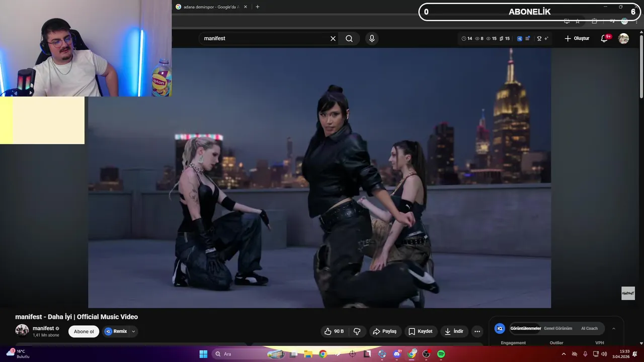
Task: Open the Windows Start menu
Action: click(203, 354)
